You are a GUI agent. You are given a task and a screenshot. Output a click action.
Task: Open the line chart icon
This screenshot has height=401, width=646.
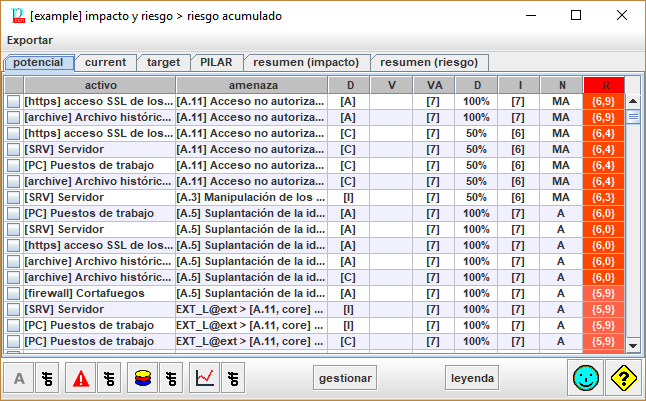click(x=205, y=378)
